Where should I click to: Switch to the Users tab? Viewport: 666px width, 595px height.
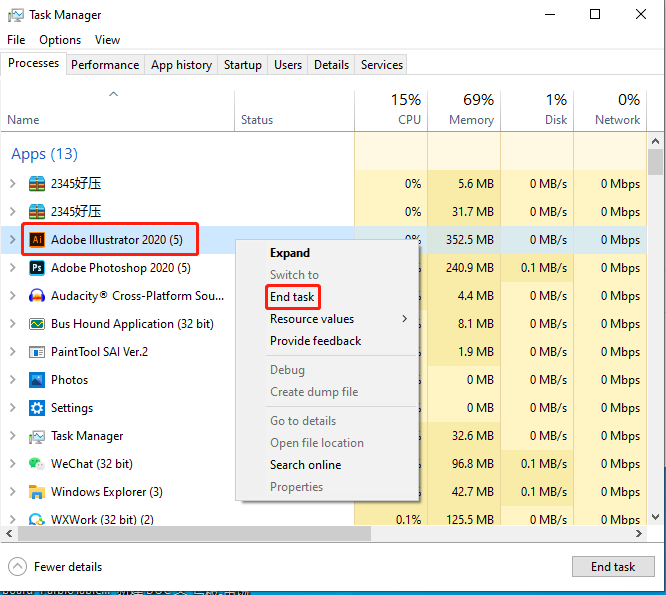pyautogui.click(x=288, y=65)
